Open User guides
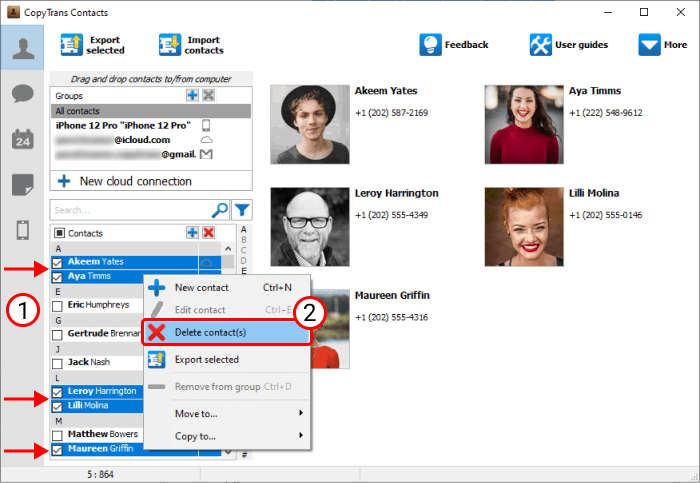The width and height of the screenshot is (700, 483). click(569, 45)
